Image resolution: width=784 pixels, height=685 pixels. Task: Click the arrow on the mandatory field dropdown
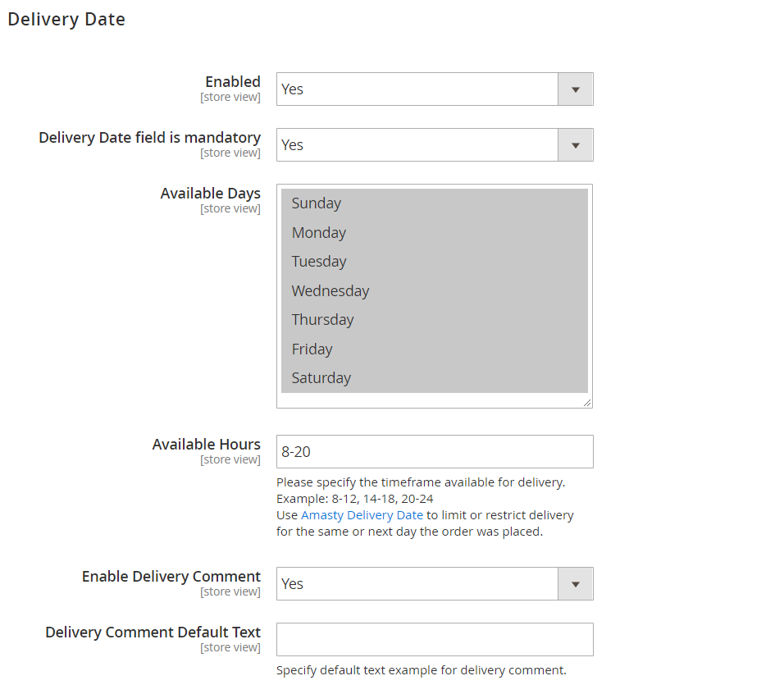click(x=577, y=144)
